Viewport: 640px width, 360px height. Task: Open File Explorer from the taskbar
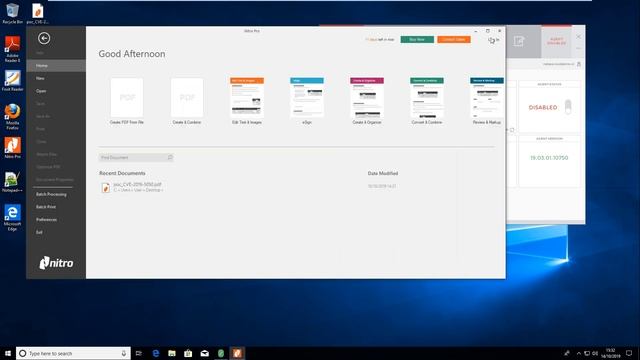172,353
